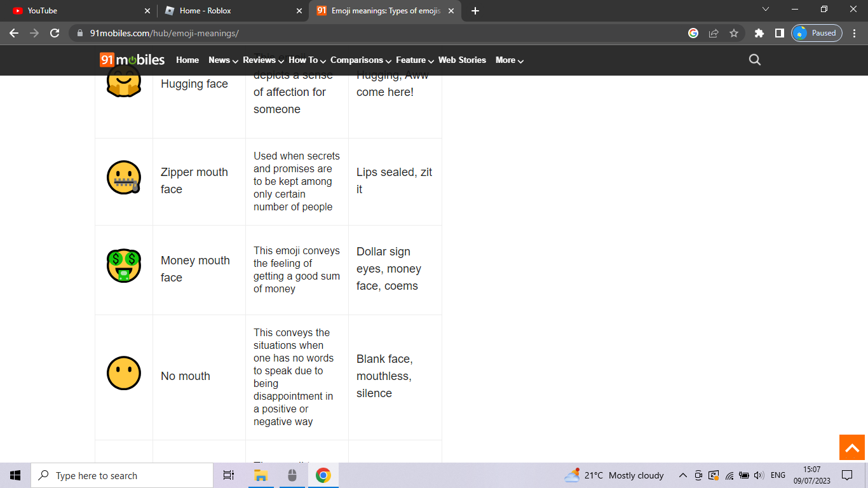Expand the Feature dropdown menu
The image size is (868, 488).
tap(415, 60)
